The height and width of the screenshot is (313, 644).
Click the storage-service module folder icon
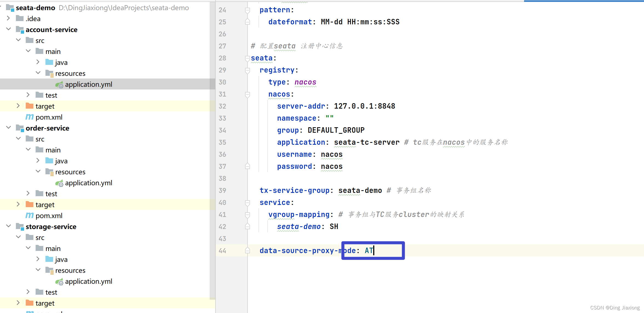[20, 227]
